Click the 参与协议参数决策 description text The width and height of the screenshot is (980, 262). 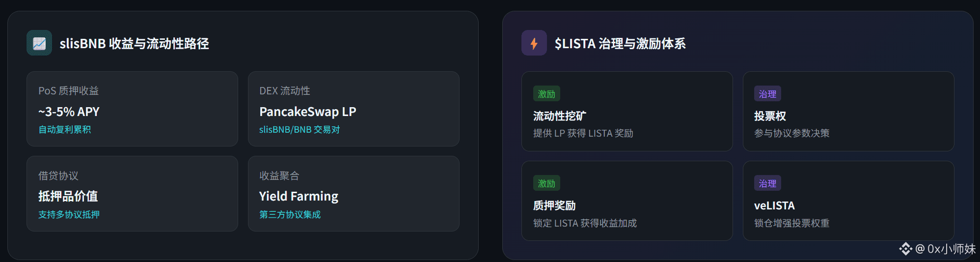coord(792,133)
